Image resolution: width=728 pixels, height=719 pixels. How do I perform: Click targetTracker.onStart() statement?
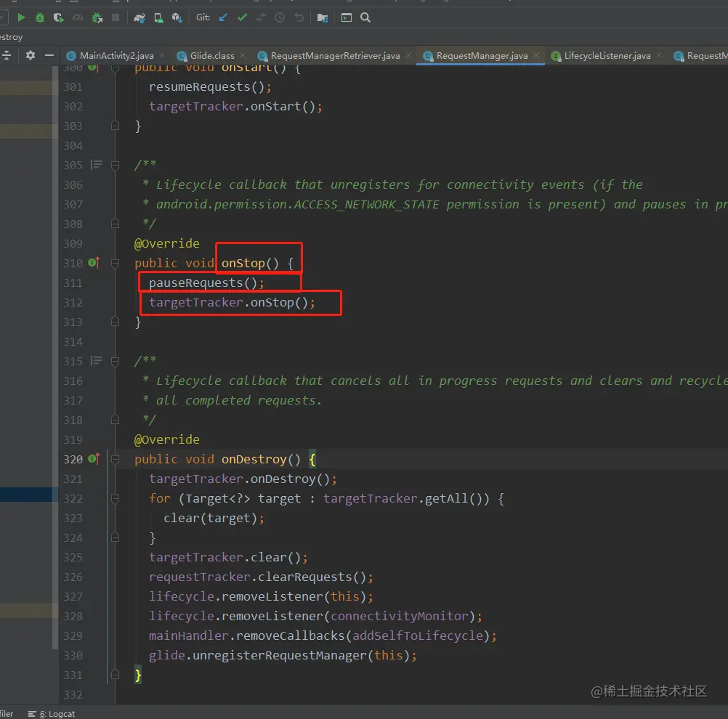pos(235,106)
